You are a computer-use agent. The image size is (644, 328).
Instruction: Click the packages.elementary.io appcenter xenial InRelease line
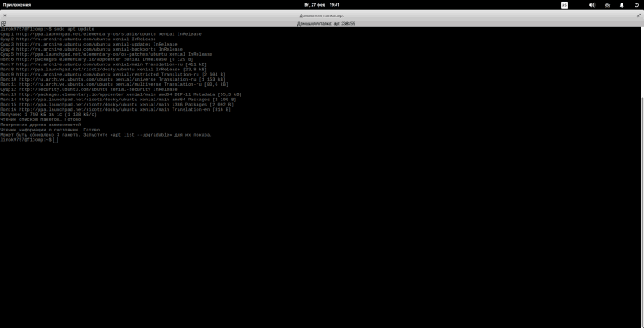96,59
